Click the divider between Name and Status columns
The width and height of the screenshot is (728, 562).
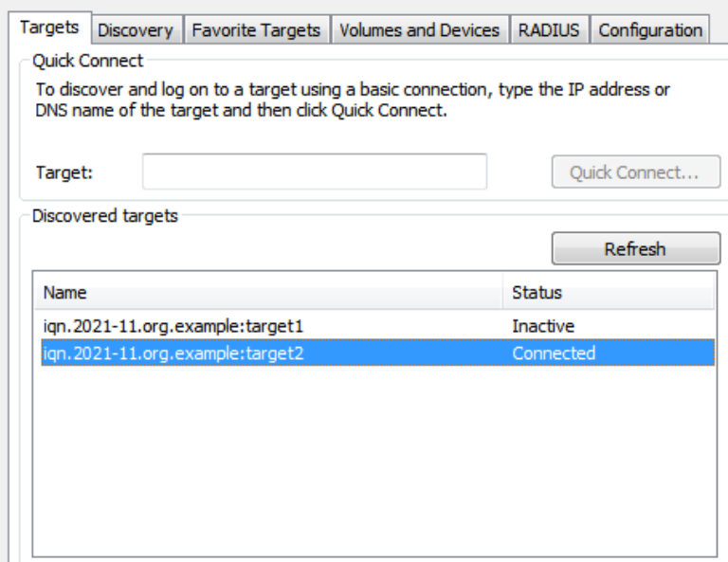tap(502, 293)
